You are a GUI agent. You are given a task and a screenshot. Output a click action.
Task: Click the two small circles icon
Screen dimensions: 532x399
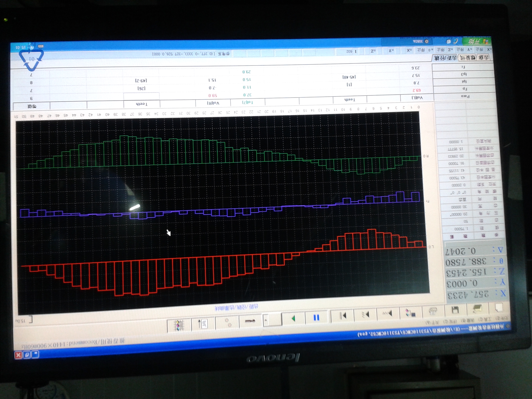(228, 322)
